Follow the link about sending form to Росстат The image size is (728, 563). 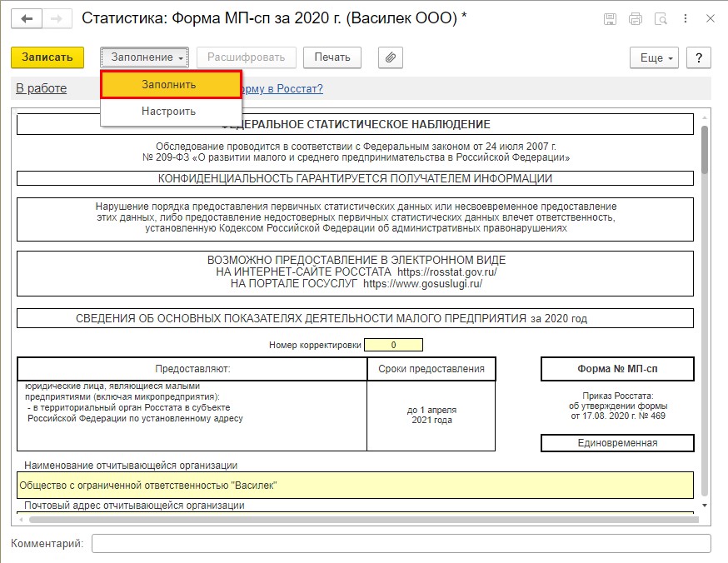pyautogui.click(x=282, y=88)
